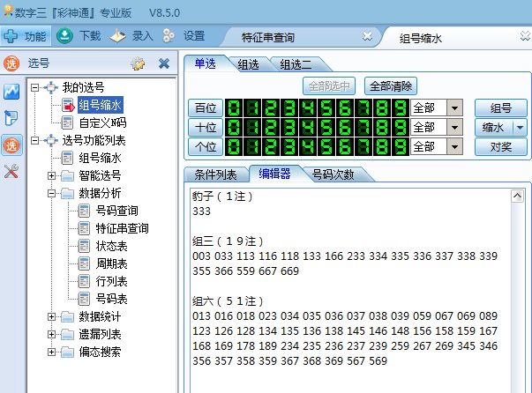Click the 十位 row button
This screenshot has width=532, height=393.
click(206, 128)
